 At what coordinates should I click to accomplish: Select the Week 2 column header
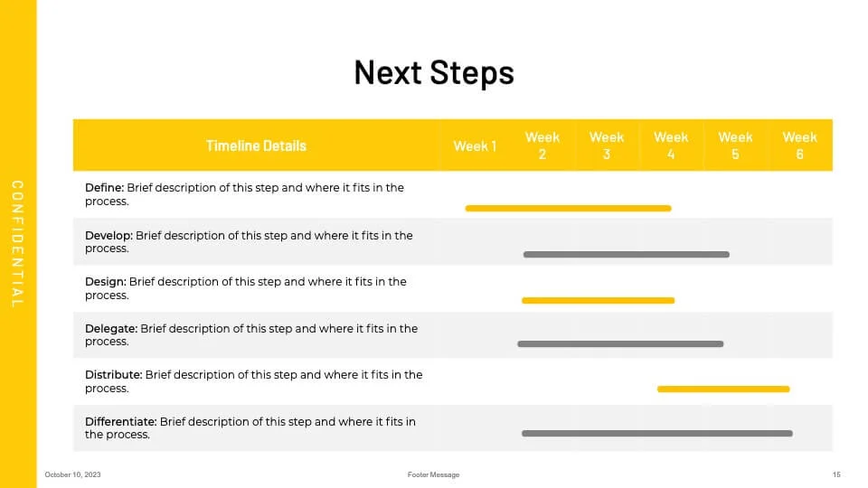[542, 145]
